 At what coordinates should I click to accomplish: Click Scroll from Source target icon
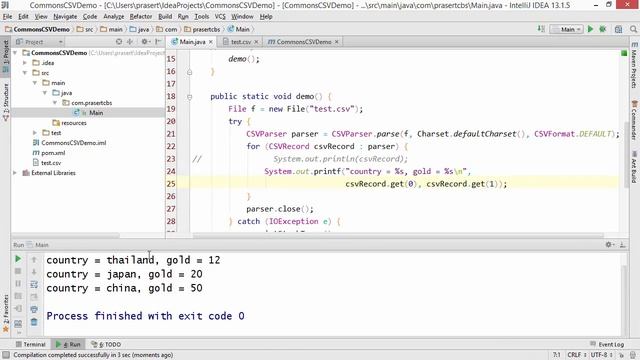pyautogui.click(x=119, y=42)
